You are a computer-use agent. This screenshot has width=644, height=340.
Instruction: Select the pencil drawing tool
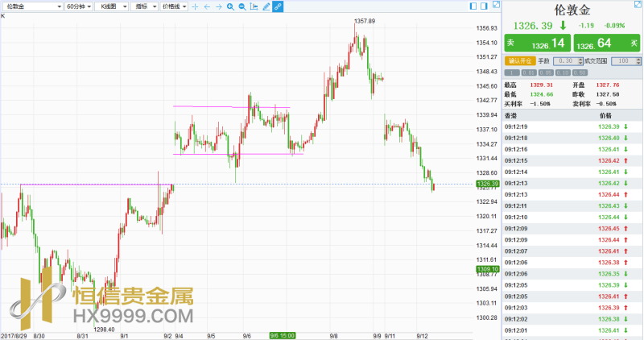tap(266, 6)
